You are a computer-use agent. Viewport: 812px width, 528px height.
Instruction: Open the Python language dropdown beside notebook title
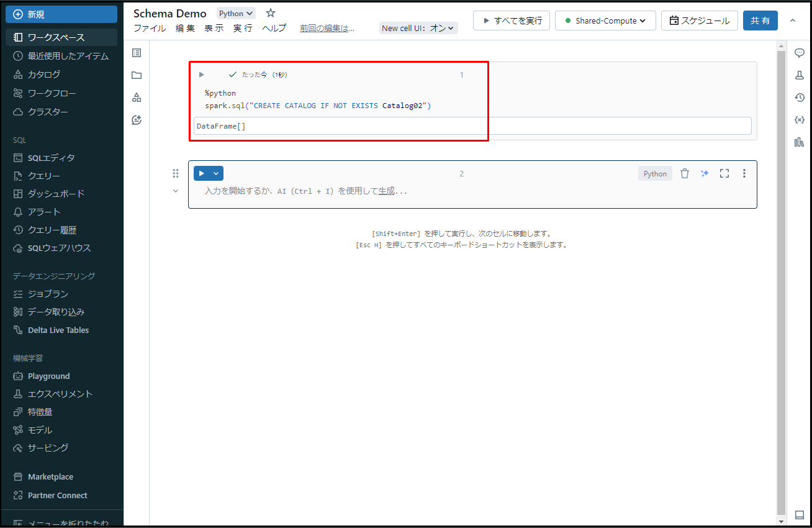pos(236,13)
